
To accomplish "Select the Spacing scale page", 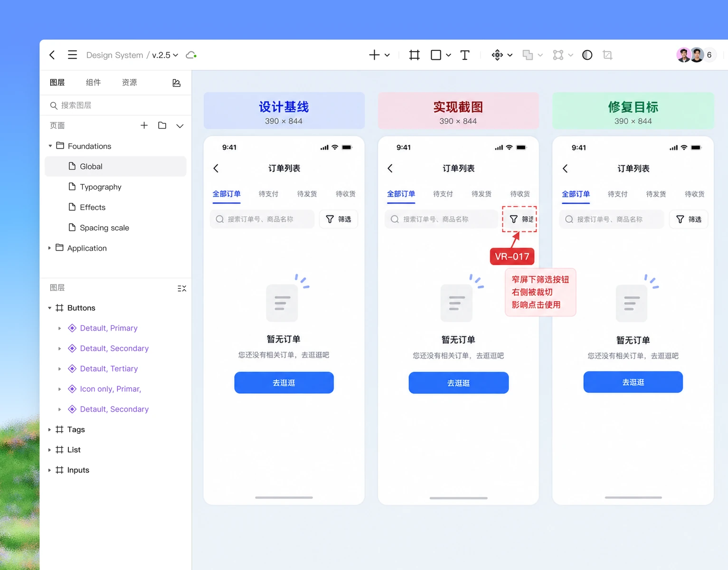I will [x=115, y=228].
